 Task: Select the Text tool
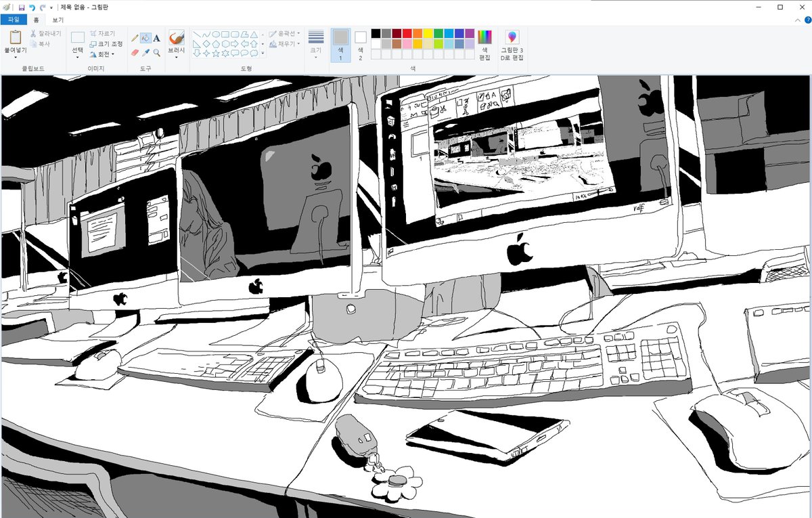(156, 39)
